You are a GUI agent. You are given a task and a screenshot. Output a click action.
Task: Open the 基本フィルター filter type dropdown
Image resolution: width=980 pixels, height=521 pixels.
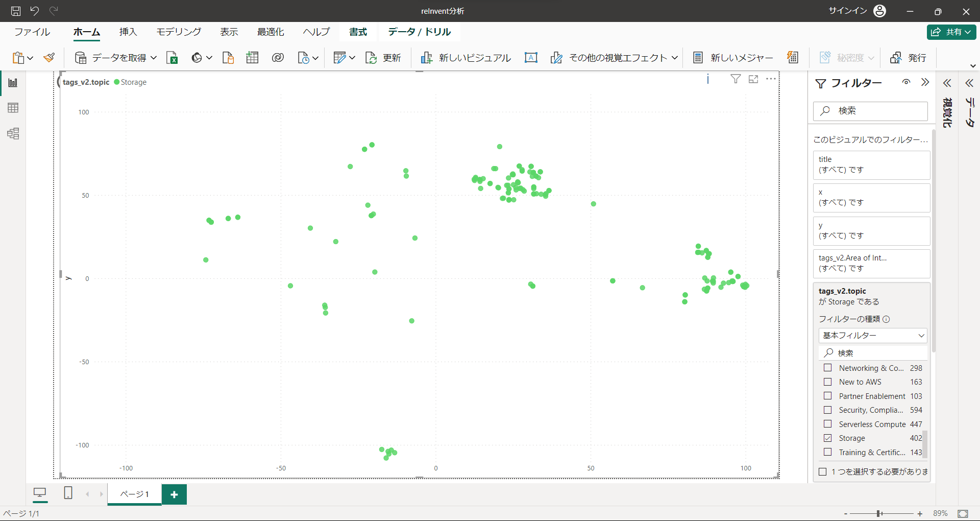[873, 336]
